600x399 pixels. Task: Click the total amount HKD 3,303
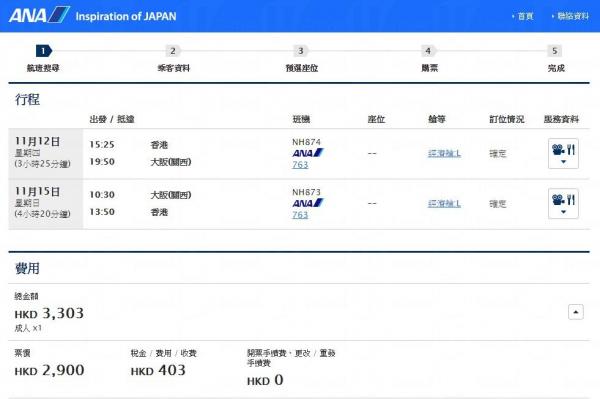[x=49, y=313]
